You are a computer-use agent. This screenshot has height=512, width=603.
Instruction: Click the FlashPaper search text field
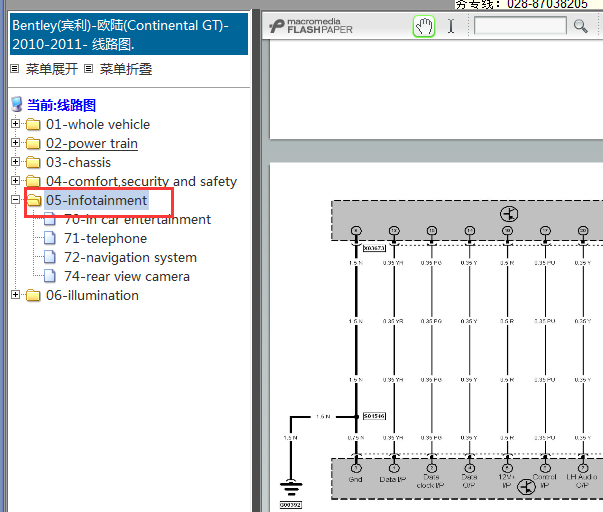pos(520,26)
